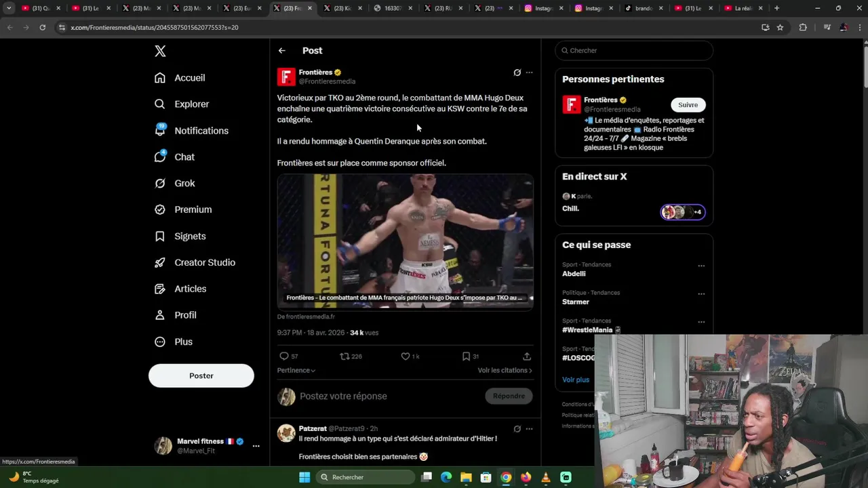Open VLC from the taskbar
This screenshot has width=868, height=488.
546,477
